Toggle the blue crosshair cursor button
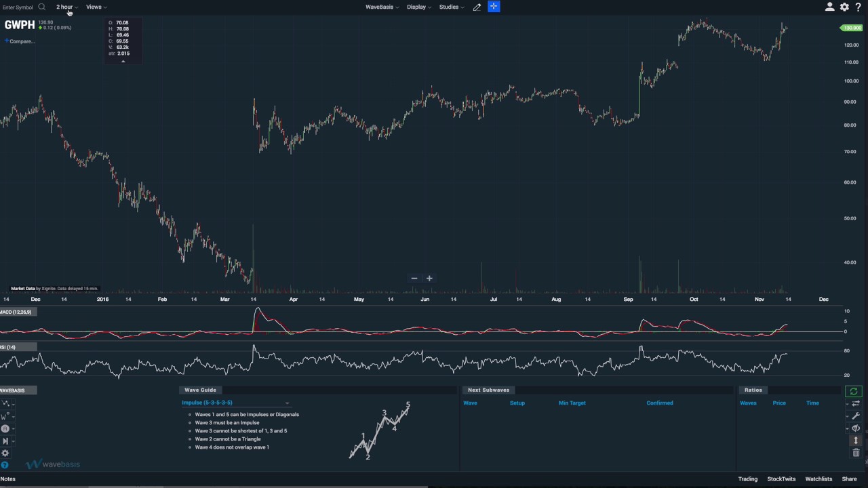The image size is (868, 488). point(494,6)
